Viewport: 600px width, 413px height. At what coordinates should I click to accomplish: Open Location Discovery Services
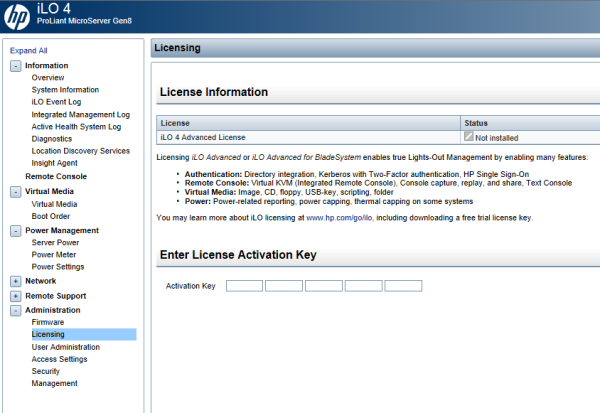[81, 151]
